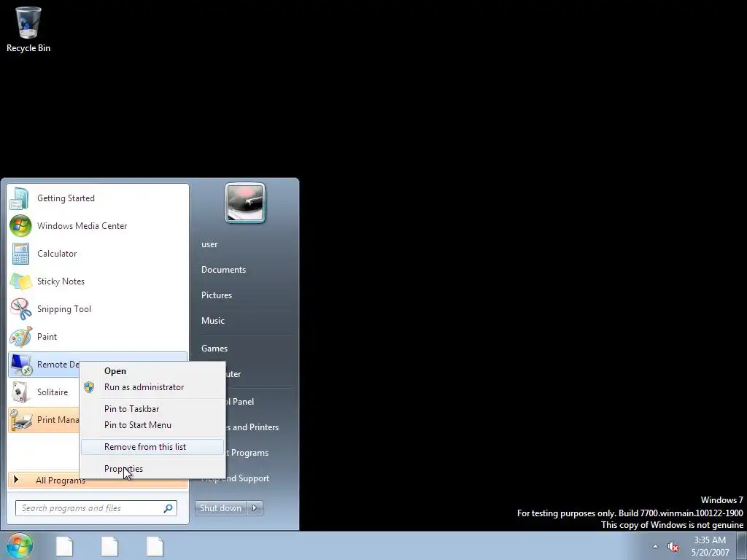Image resolution: width=747 pixels, height=560 pixels.
Task: Open the Print Management printer icon
Action: pyautogui.click(x=20, y=419)
